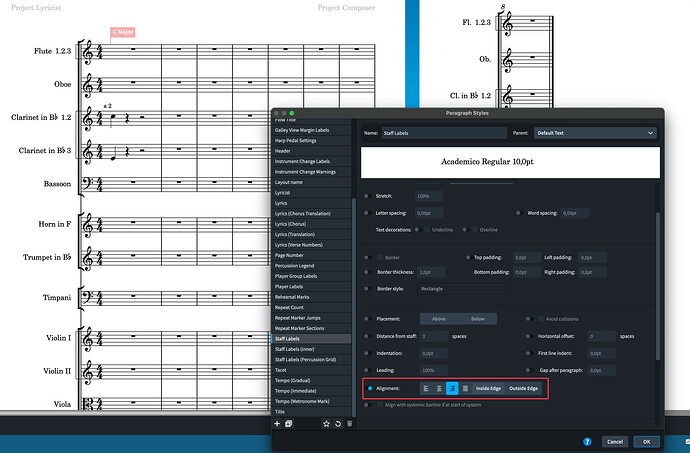Select the Tacet paragraph style

click(x=311, y=370)
